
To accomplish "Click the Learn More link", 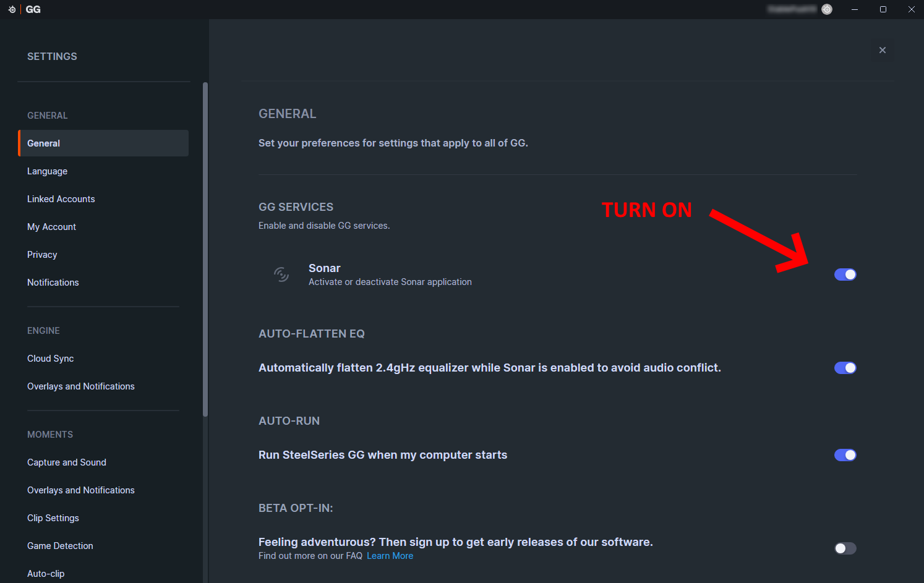I will click(390, 556).
